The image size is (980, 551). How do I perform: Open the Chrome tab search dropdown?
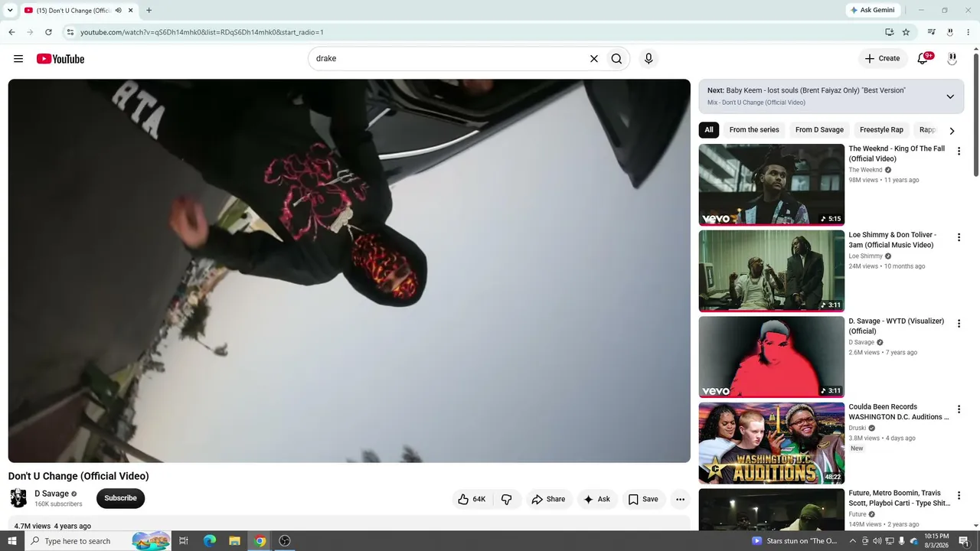tap(10, 11)
